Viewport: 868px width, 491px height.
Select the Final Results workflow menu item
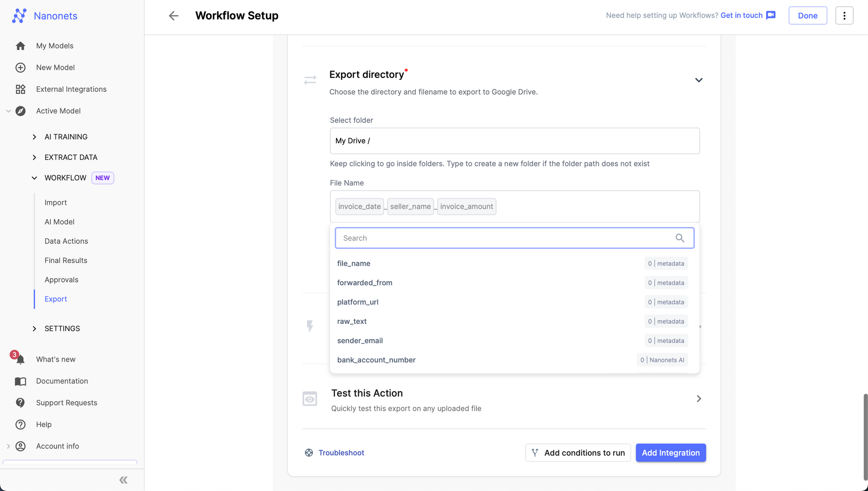(x=66, y=261)
